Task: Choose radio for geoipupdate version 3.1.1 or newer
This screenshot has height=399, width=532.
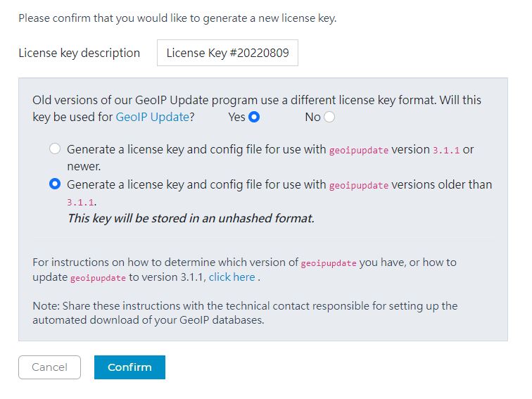Action: click(x=55, y=148)
